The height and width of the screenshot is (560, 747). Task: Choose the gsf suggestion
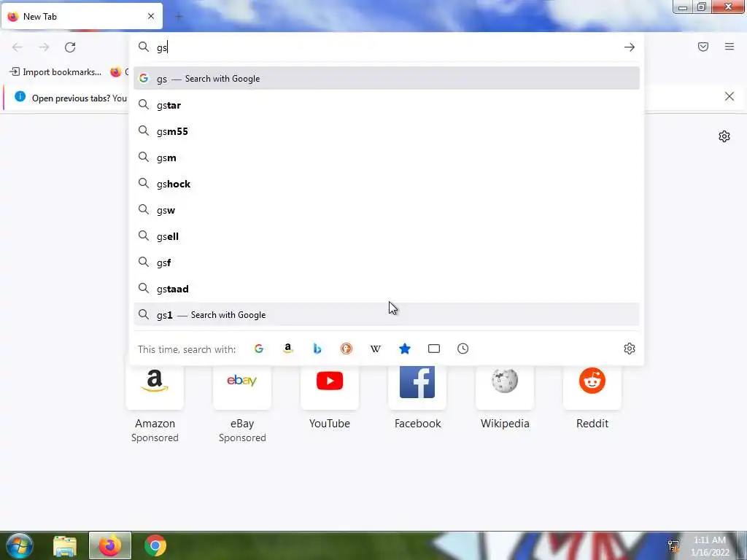point(387,262)
